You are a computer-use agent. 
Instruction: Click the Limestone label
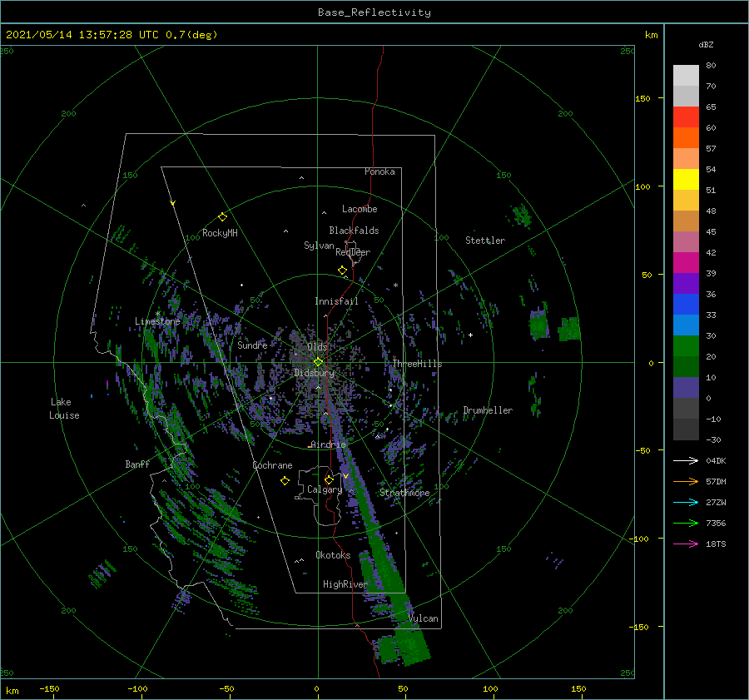(157, 321)
